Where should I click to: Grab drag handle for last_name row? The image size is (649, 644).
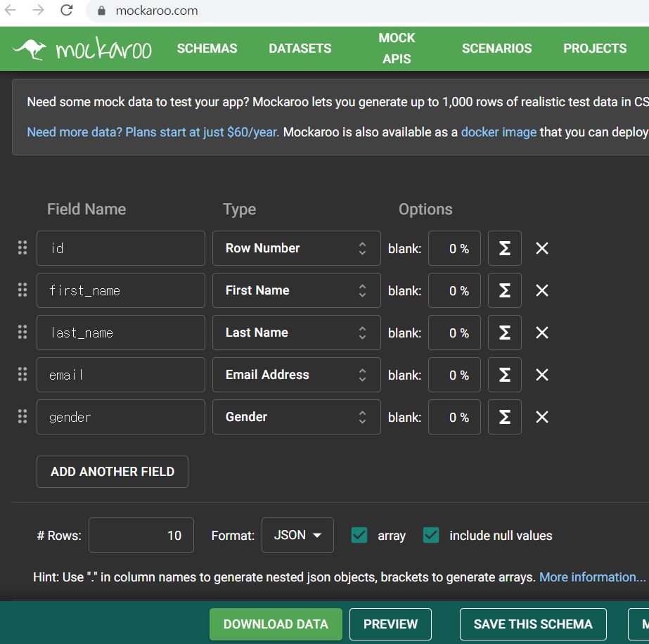pos(23,333)
